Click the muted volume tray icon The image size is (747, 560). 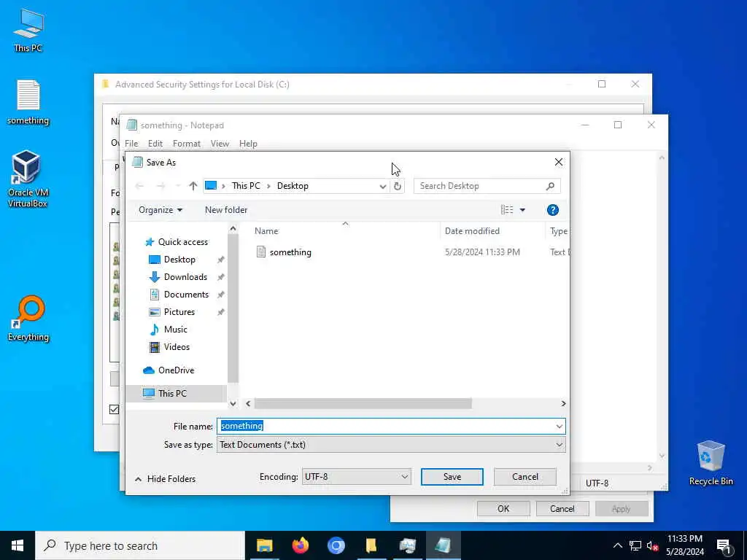[653, 546]
